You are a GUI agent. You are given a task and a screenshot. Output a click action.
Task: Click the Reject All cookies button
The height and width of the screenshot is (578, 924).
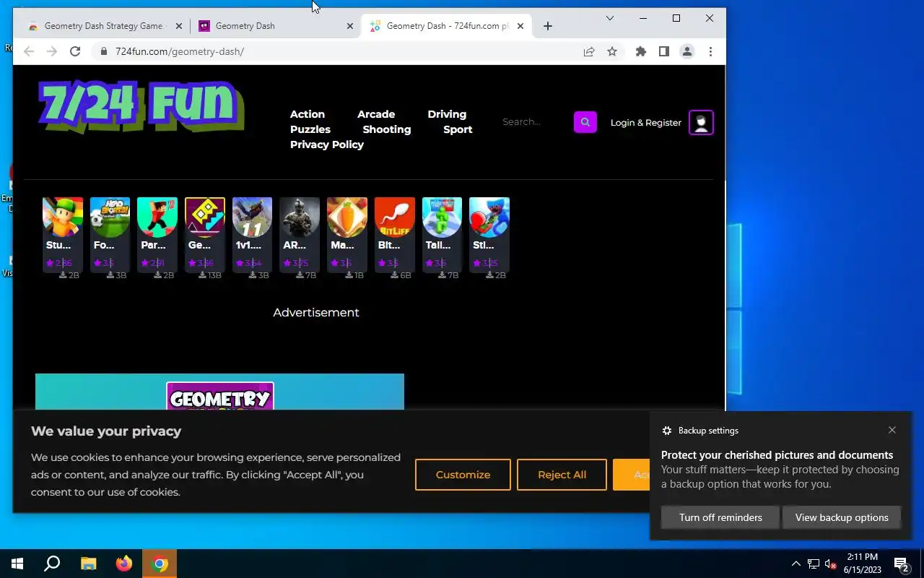(x=562, y=475)
